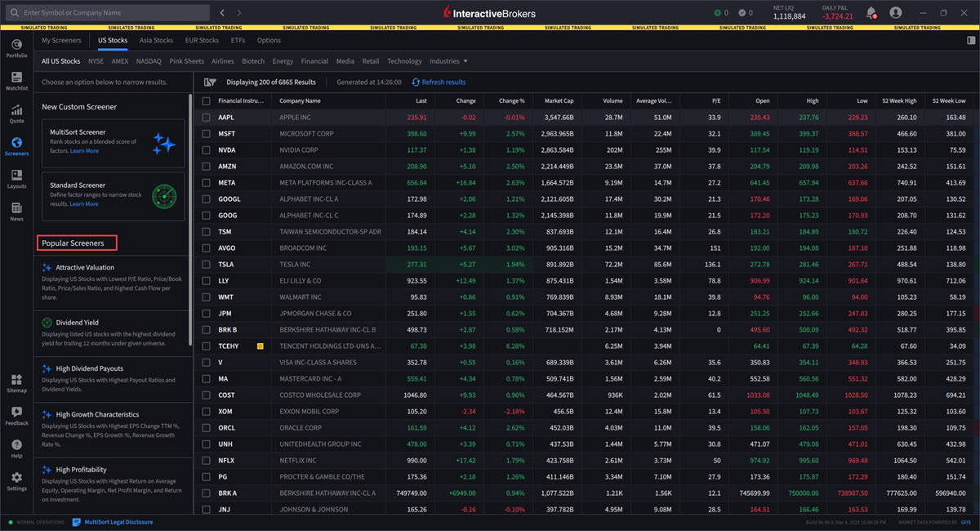Filter by NASDAQ exchange
The width and height of the screenshot is (980, 531).
click(x=149, y=61)
